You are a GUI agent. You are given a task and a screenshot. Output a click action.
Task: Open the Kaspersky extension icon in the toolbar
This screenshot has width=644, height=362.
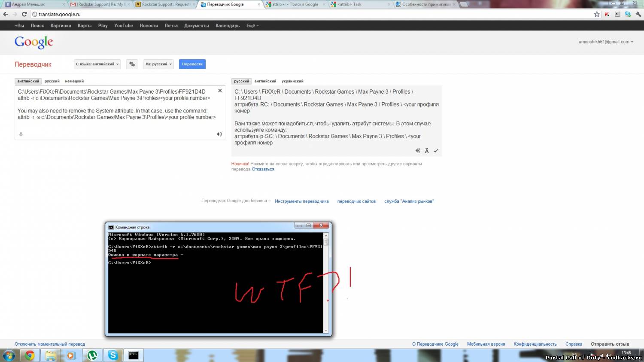click(607, 14)
